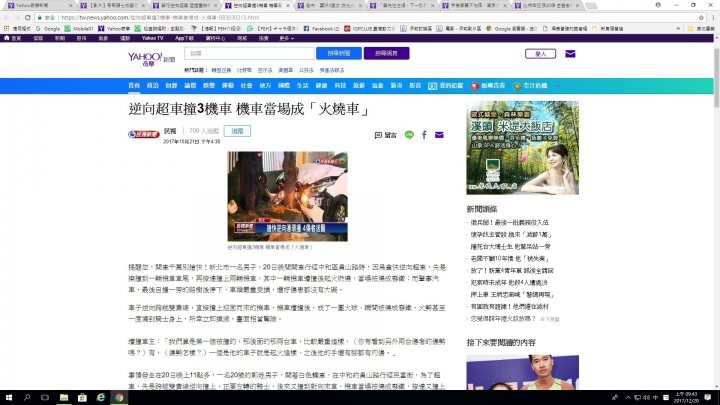
Task: Click the Chrome taskbar icon
Action: point(119,397)
